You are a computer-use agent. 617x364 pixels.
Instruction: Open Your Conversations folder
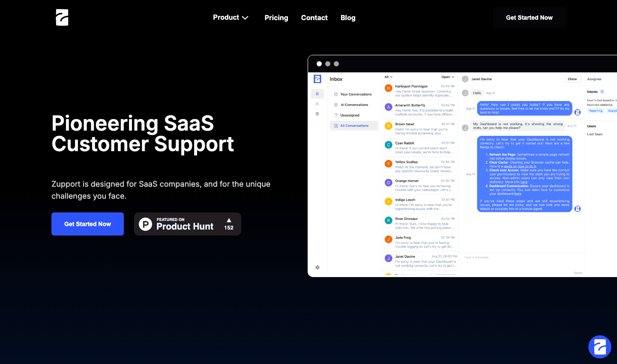[354, 94]
